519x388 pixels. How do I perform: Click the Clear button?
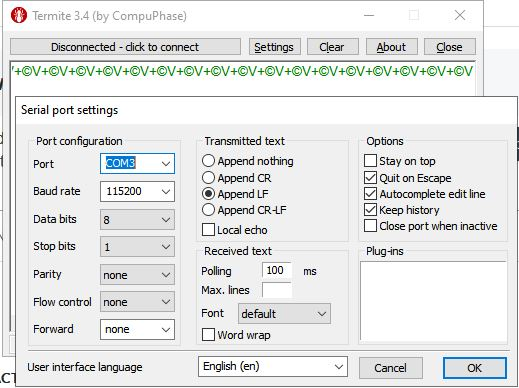point(332,47)
